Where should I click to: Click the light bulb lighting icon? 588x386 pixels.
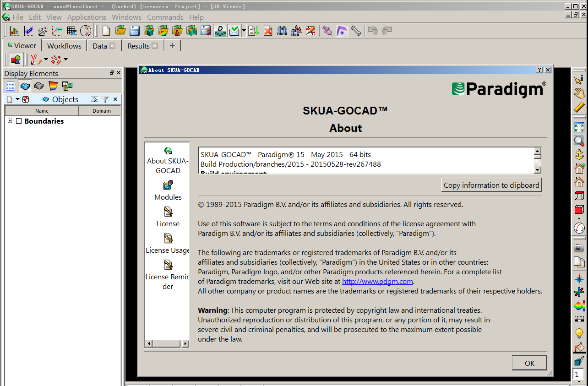(579, 334)
